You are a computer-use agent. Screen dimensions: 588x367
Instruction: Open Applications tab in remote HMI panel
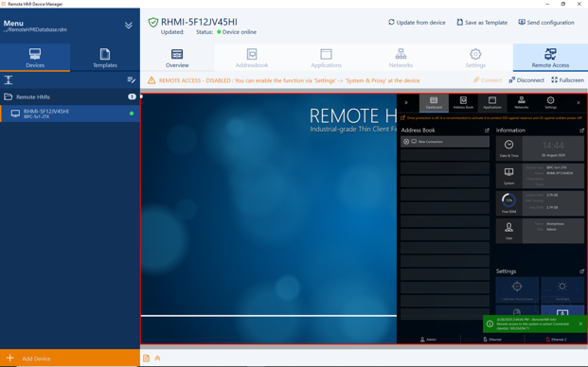(492, 103)
